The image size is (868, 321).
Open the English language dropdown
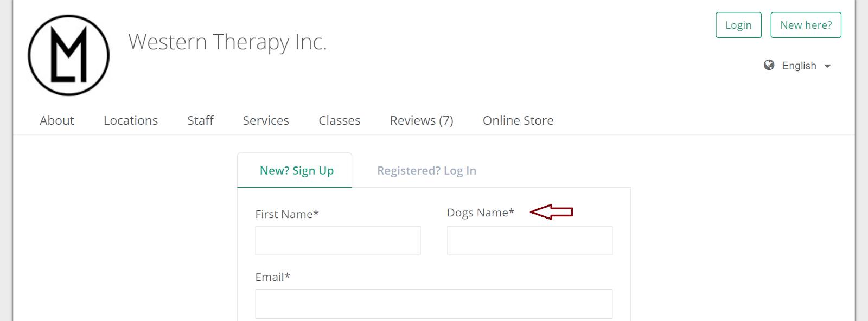tap(799, 65)
